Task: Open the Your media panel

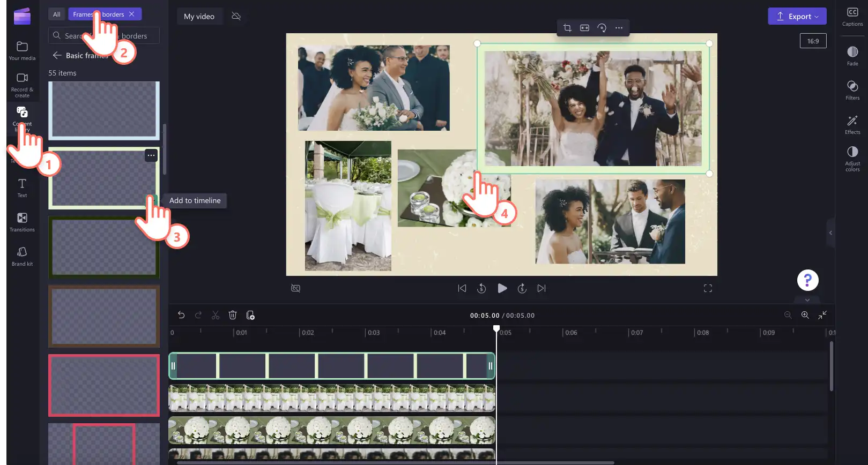Action: [22, 51]
